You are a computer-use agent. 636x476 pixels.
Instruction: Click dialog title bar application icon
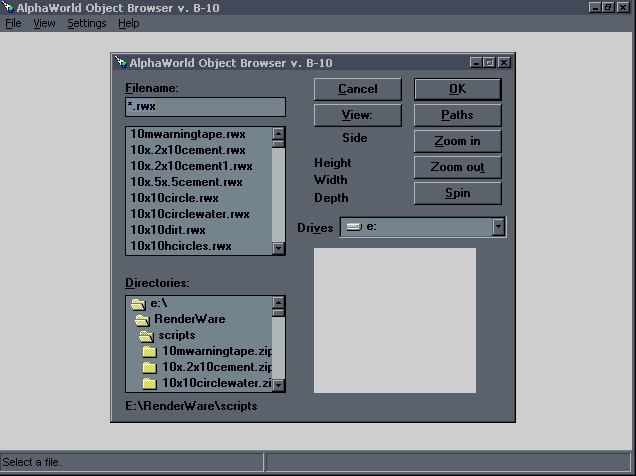121,62
